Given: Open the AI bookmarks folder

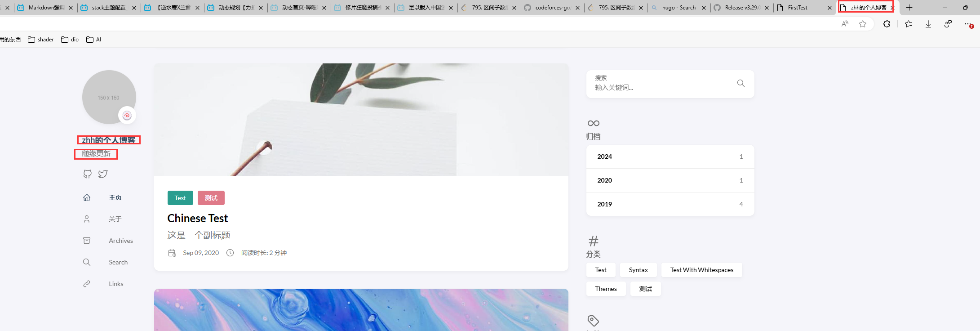Looking at the screenshot, I should tap(94, 40).
